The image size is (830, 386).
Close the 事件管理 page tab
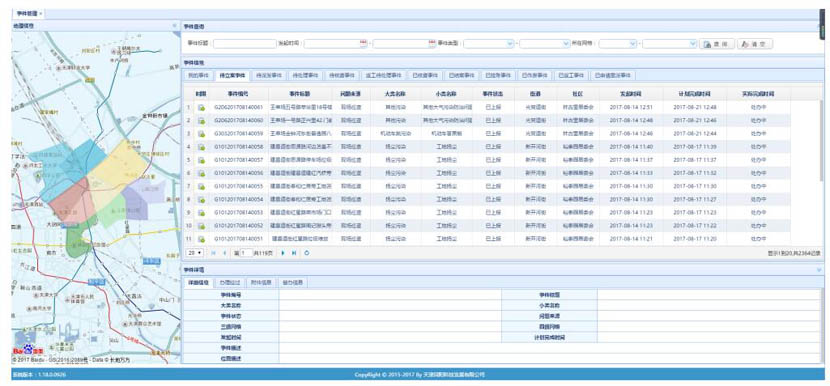pos(41,13)
